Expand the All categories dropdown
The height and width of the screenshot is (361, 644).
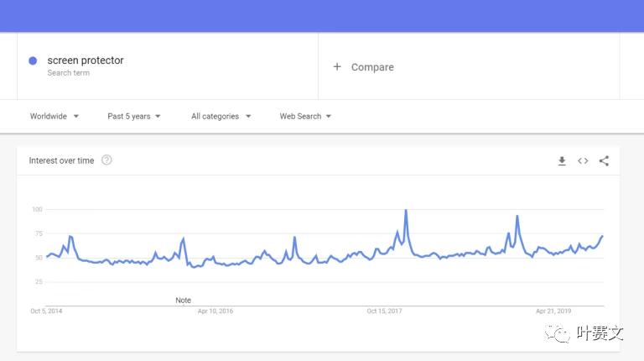pyautogui.click(x=221, y=117)
